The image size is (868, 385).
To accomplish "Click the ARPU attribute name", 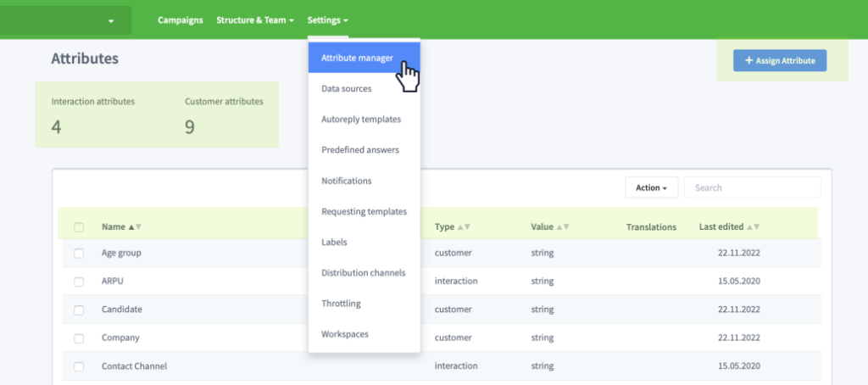I will click(x=113, y=281).
